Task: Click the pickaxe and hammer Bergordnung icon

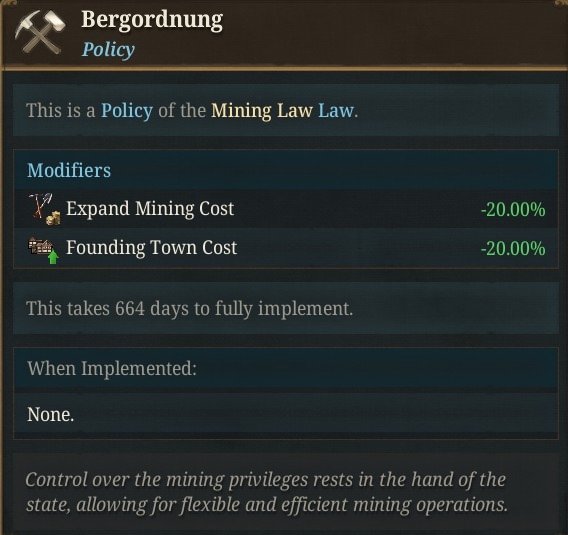Action: [x=40, y=32]
